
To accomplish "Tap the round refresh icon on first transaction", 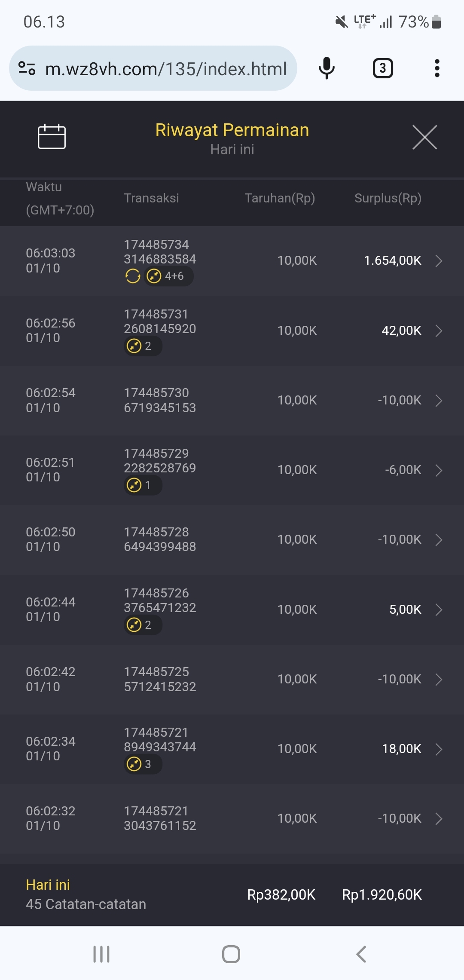I will [x=133, y=276].
